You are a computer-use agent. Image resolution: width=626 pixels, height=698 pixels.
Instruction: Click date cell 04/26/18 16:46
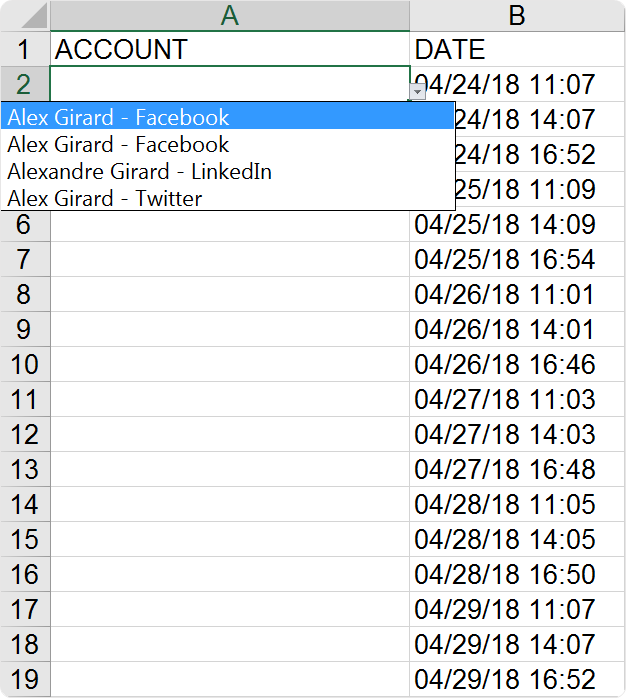pyautogui.click(x=517, y=364)
